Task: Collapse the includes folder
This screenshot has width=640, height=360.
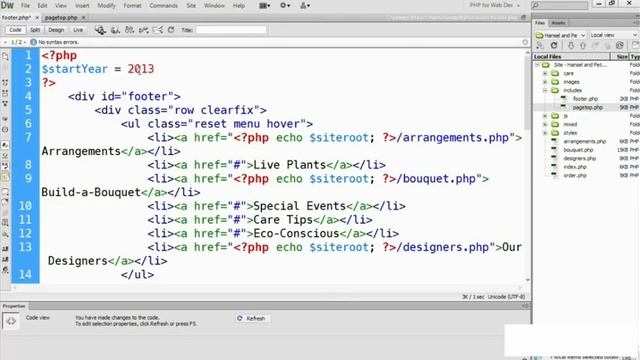Action: click(545, 91)
